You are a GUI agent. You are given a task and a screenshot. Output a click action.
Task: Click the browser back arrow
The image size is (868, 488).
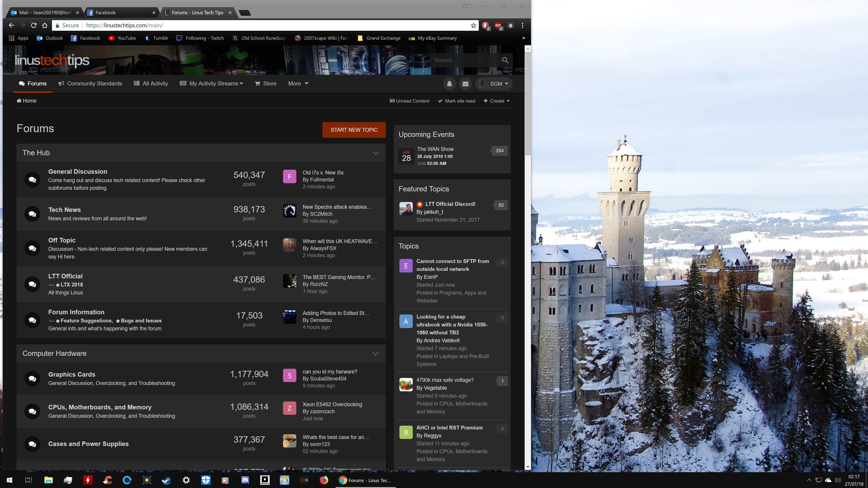pyautogui.click(x=12, y=25)
